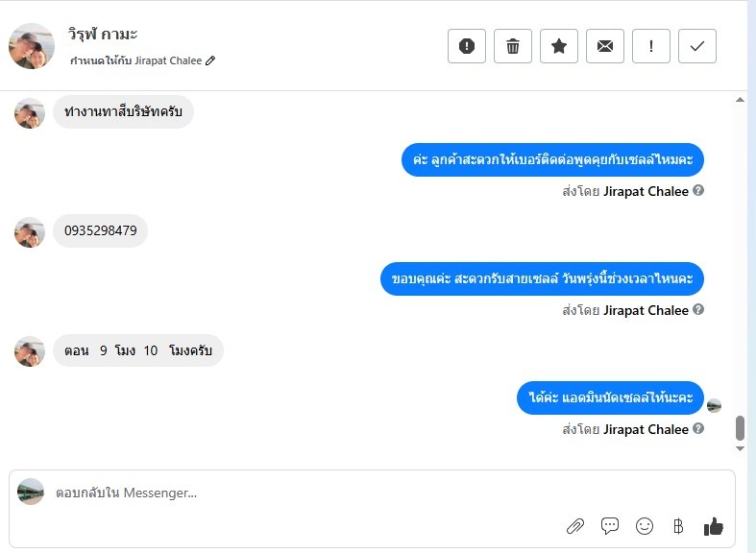Click the phone number 0935298479 message
756x553 pixels.
tap(101, 231)
